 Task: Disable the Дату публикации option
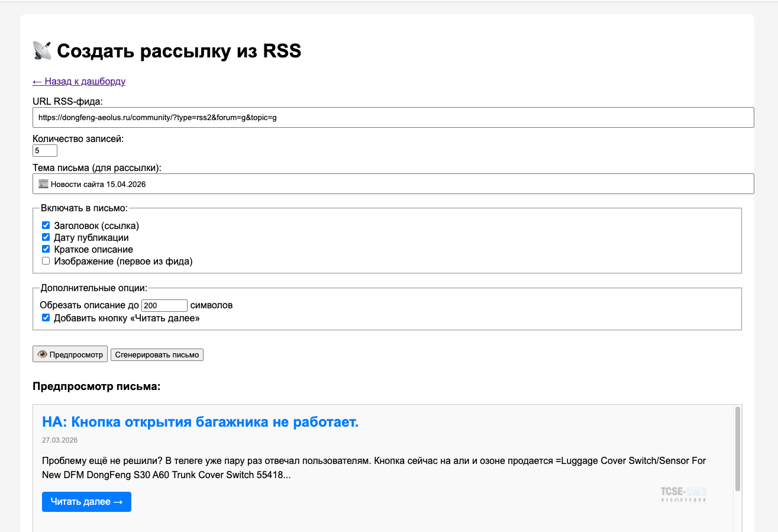46,237
